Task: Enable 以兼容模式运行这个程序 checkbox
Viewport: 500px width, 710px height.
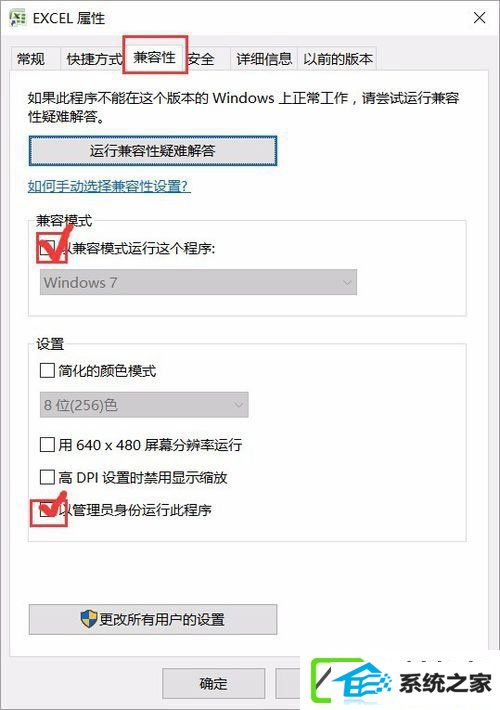Action: 48,248
